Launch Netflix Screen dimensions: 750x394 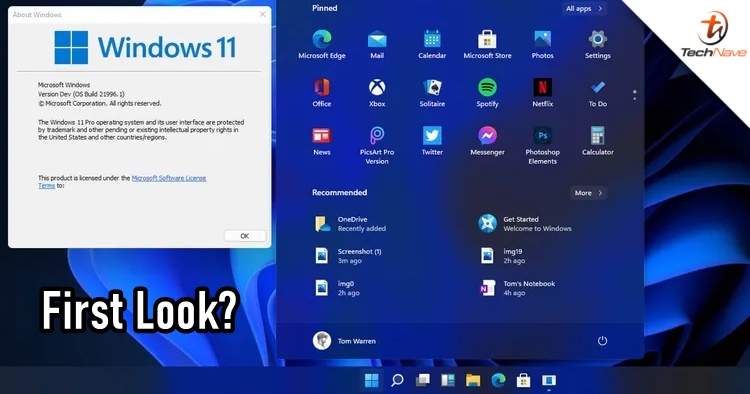(542, 93)
